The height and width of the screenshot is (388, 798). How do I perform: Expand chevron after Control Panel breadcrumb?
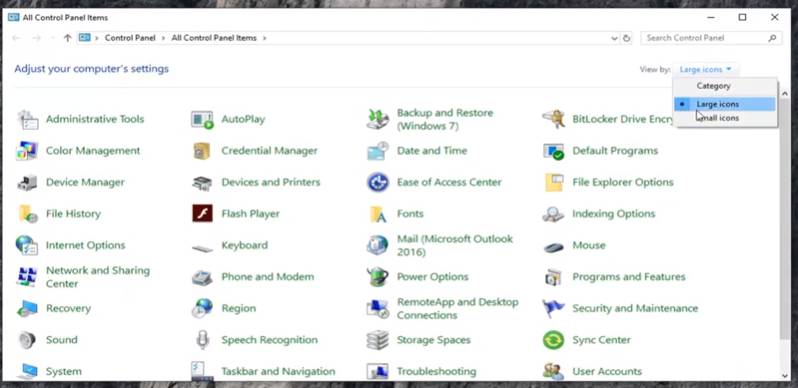pos(163,38)
